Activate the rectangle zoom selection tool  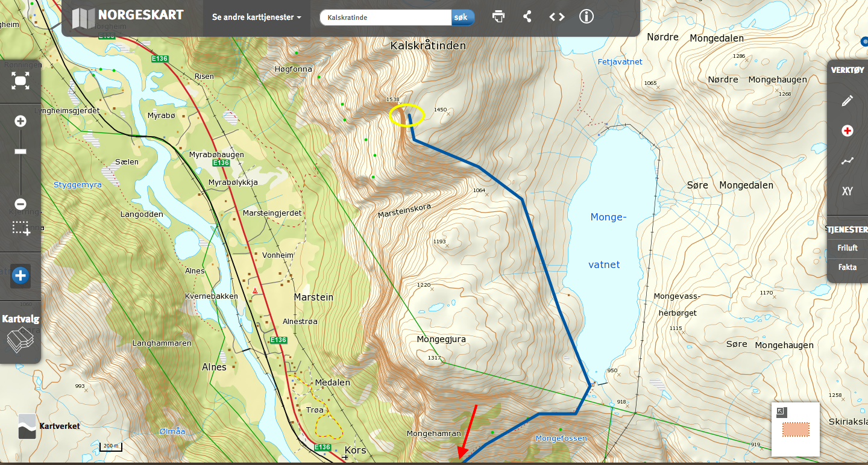pyautogui.click(x=21, y=228)
